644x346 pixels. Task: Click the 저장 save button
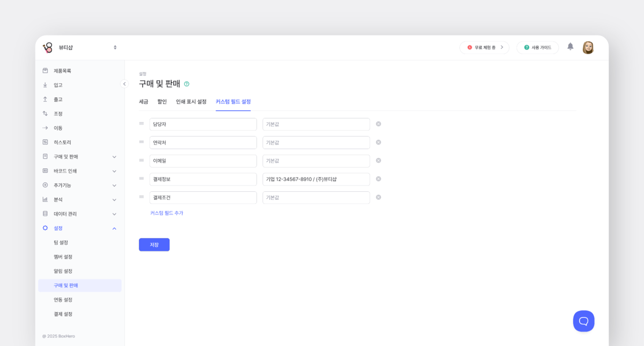[x=154, y=244]
